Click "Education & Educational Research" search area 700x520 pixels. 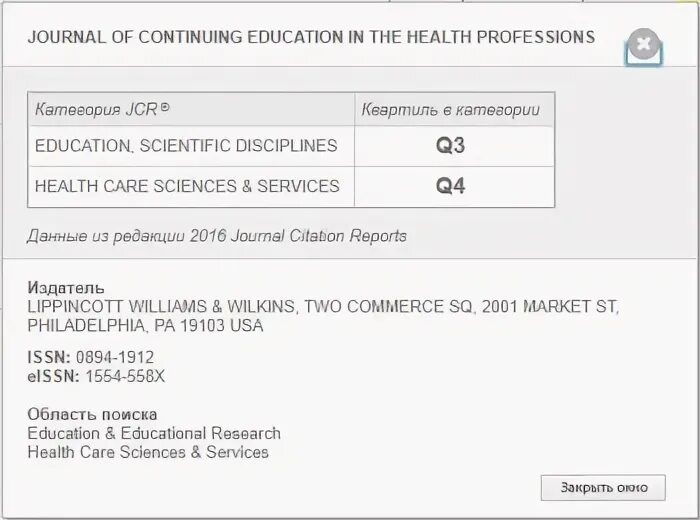(x=154, y=433)
